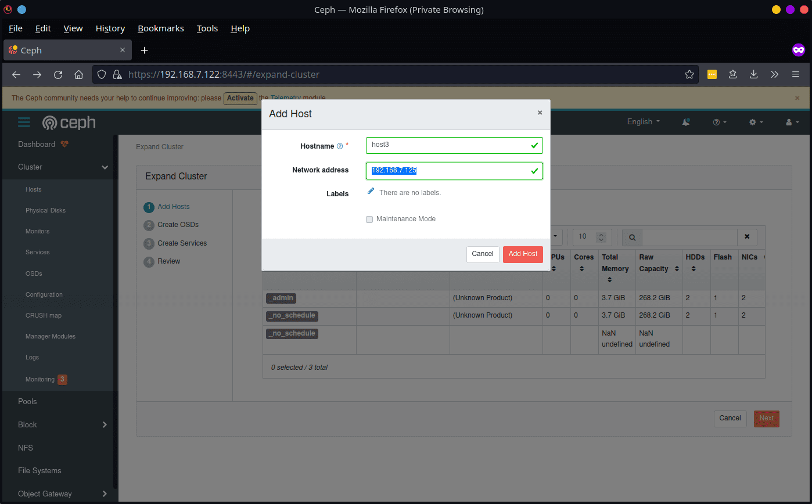Collapse the Cluster sidebar section

pos(105,167)
